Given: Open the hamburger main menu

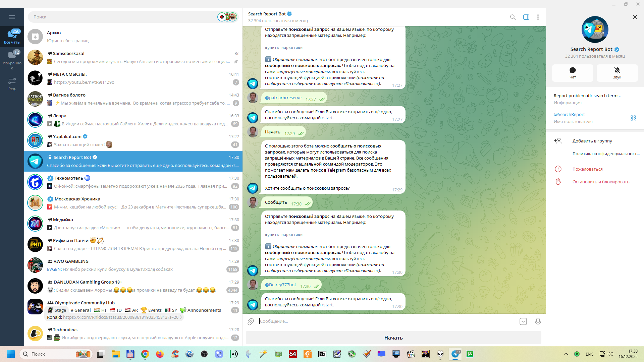Looking at the screenshot, I should 12,17.
